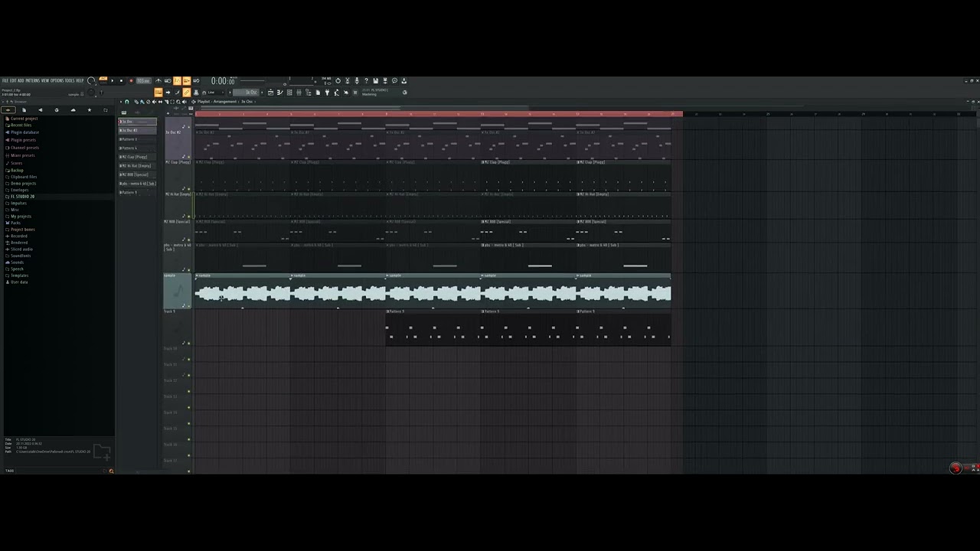This screenshot has height=551, width=980.
Task: Open the TOOLS menu
Action: pos(70,80)
